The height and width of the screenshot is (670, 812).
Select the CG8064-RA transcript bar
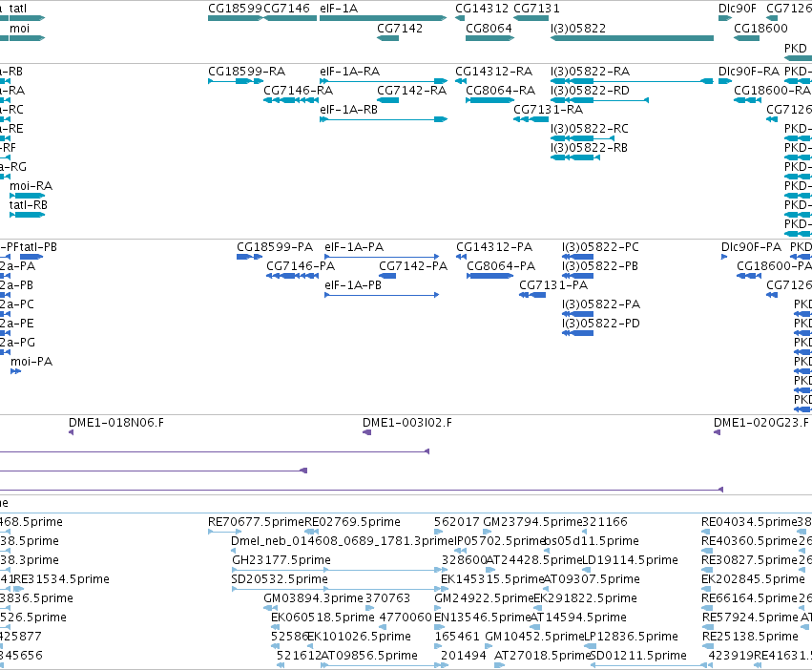(489, 100)
